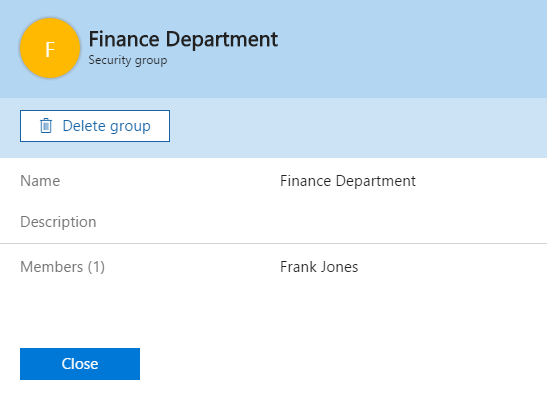Click the white letter F in avatar

[x=50, y=49]
